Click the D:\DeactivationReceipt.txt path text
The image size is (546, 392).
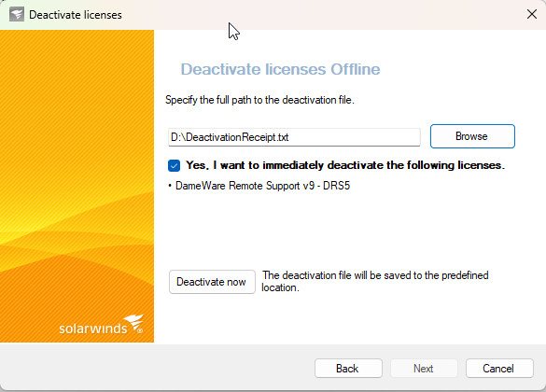click(230, 137)
